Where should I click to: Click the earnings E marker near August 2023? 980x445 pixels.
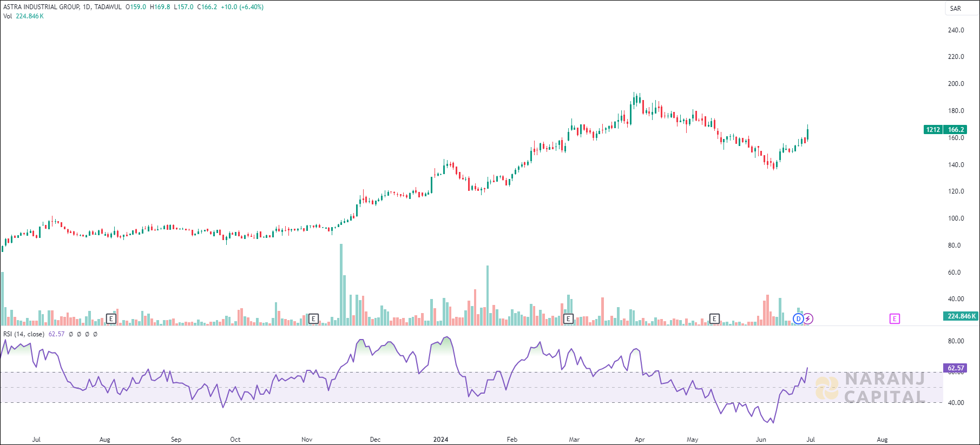pos(111,319)
